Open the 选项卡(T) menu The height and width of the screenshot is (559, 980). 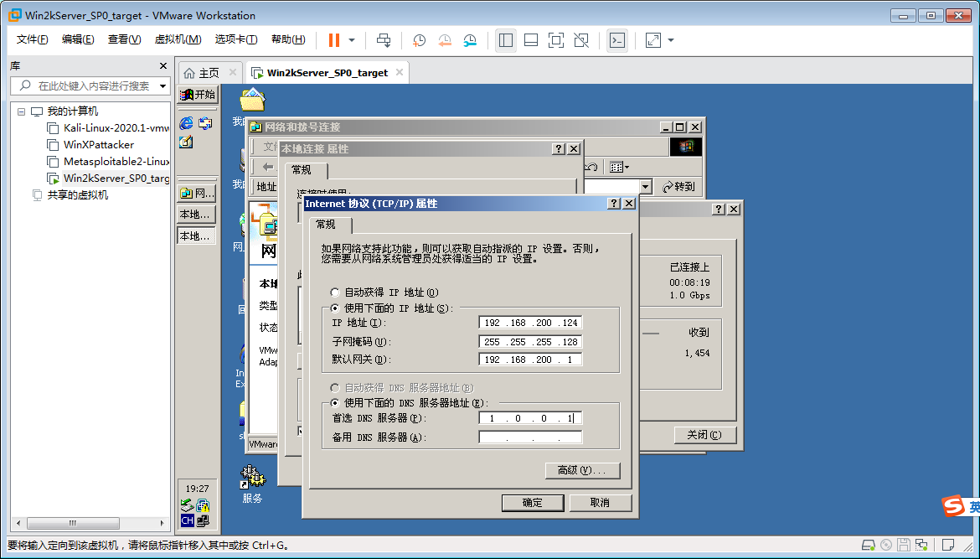point(235,39)
